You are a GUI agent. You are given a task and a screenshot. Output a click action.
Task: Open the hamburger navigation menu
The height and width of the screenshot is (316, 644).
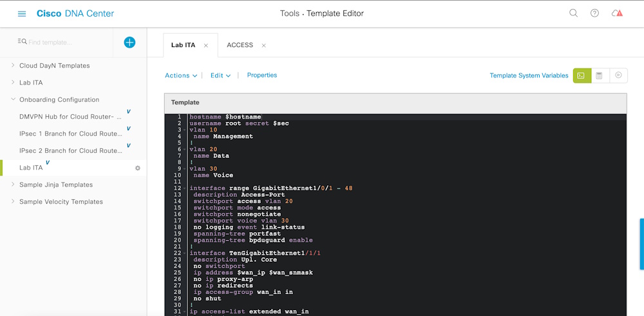coord(22,14)
